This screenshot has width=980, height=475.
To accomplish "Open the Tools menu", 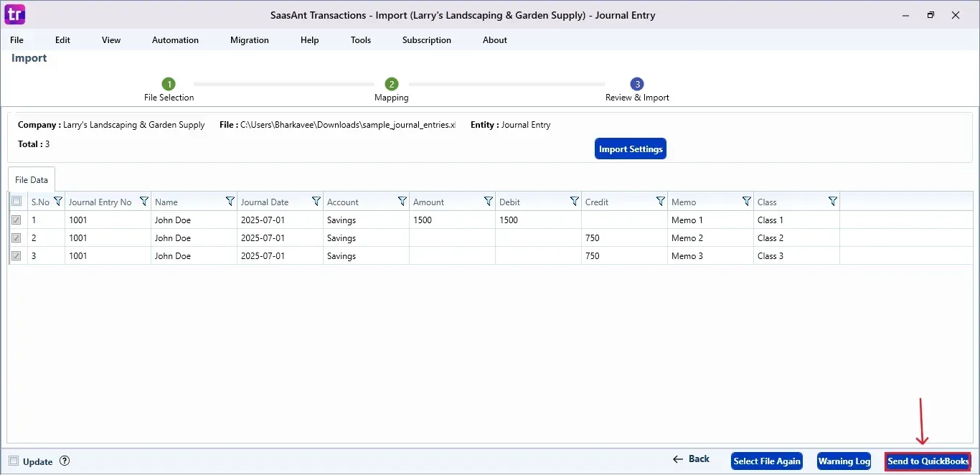I will click(x=361, y=40).
